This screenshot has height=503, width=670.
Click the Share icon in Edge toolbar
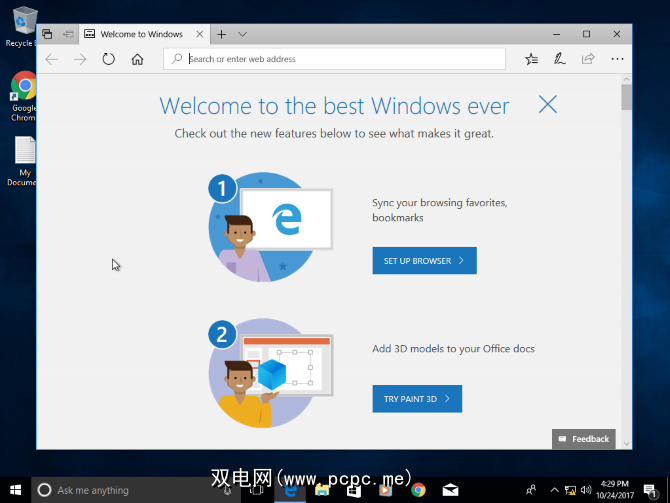588,59
